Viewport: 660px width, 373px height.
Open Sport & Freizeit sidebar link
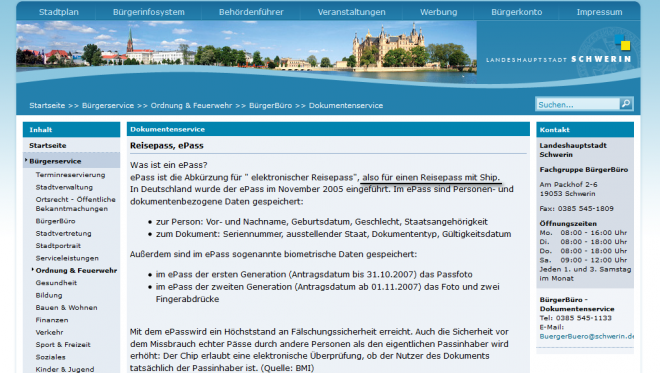pyautogui.click(x=63, y=344)
